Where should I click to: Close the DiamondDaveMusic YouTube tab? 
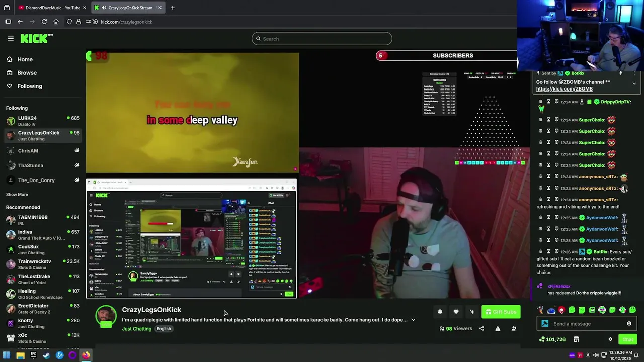tap(84, 8)
